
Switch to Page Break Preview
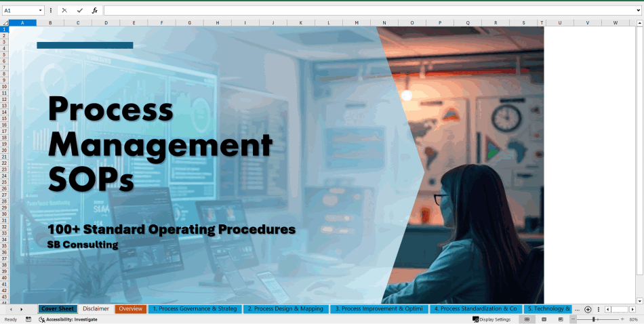point(559,319)
